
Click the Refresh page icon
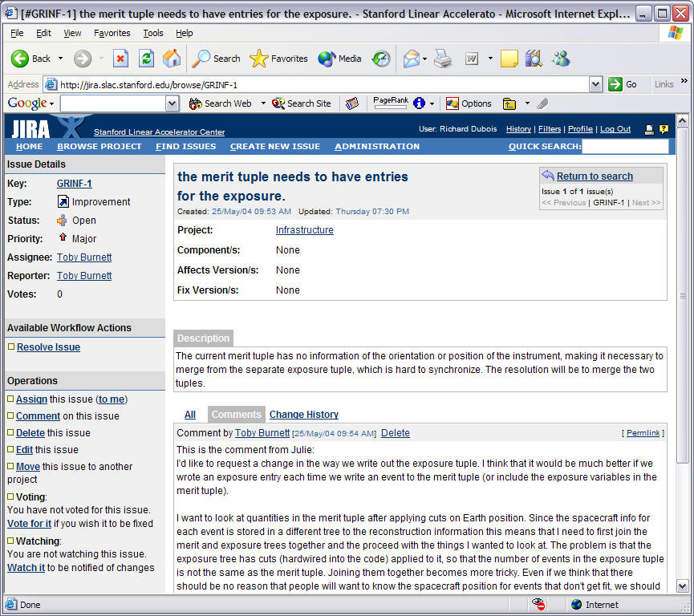[146, 59]
